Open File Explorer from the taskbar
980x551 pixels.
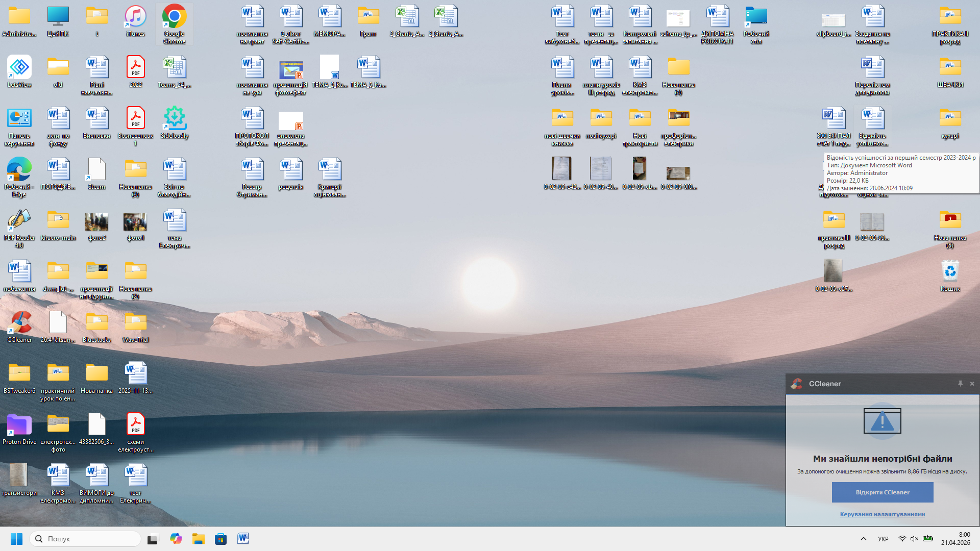tap(198, 539)
